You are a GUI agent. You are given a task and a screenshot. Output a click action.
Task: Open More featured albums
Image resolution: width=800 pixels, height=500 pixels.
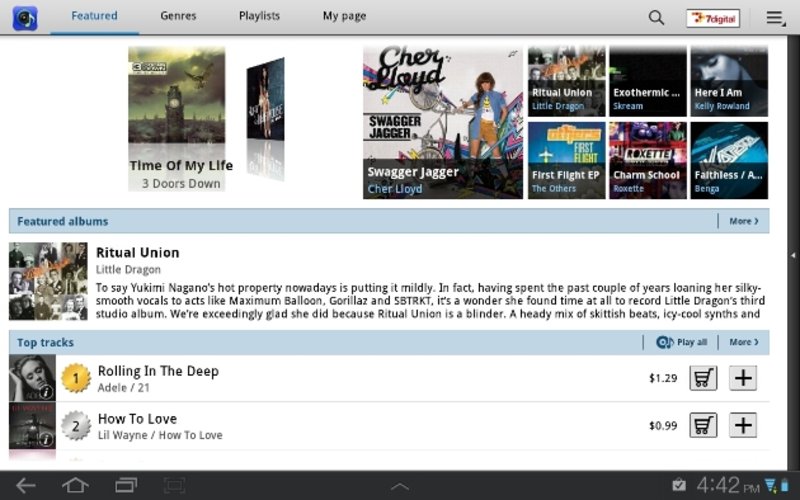[744, 221]
